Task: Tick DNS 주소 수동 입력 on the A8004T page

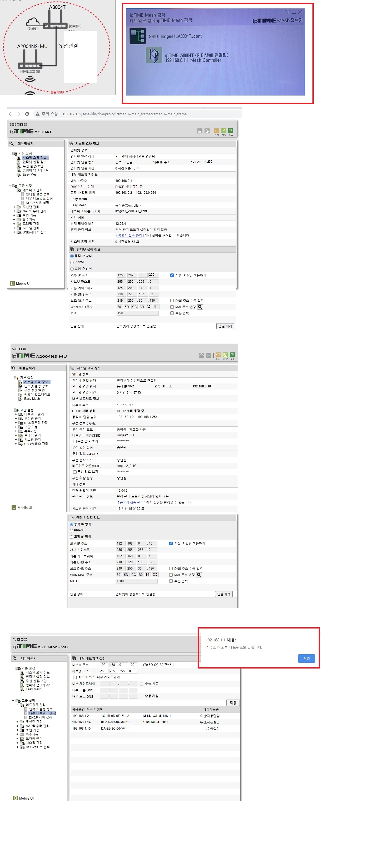Action: tap(172, 301)
